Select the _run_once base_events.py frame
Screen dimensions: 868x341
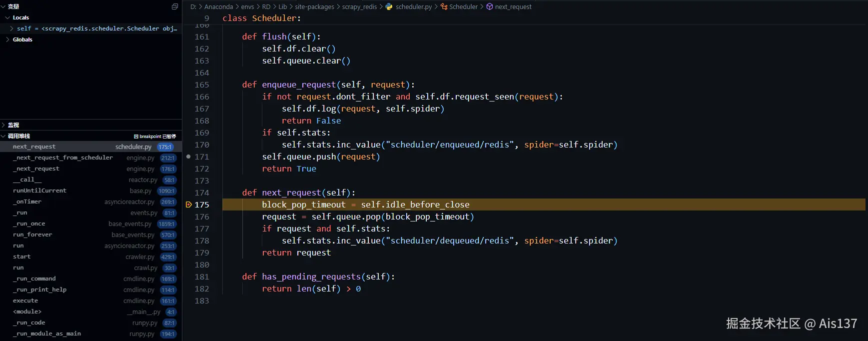[x=91, y=223]
